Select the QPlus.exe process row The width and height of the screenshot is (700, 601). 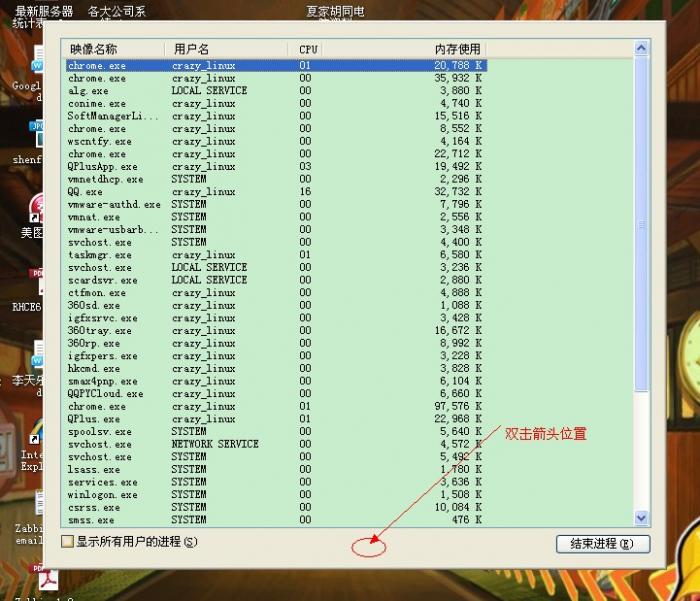tap(277, 419)
